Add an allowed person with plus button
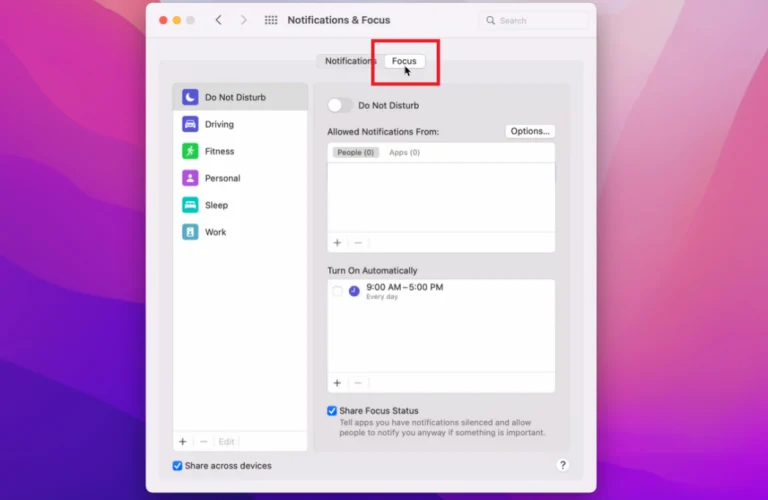 click(x=337, y=243)
